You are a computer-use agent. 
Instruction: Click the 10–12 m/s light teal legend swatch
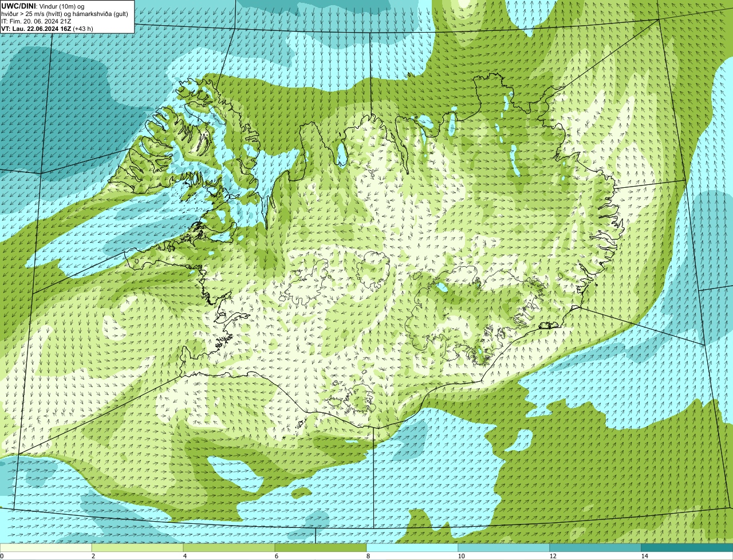click(x=504, y=547)
